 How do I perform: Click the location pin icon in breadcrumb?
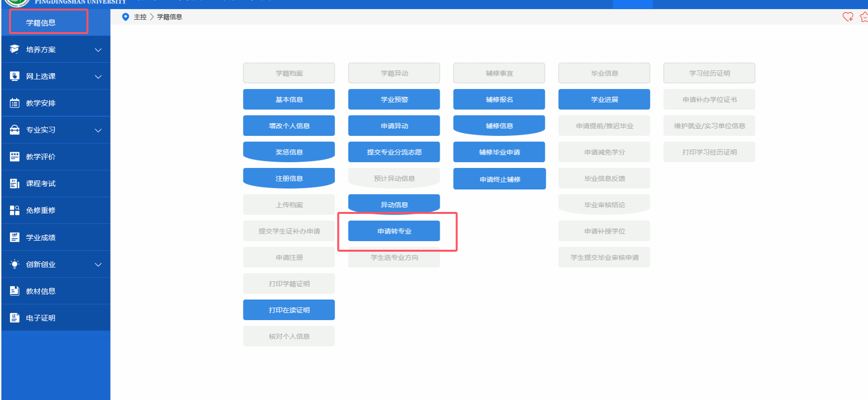click(x=126, y=17)
